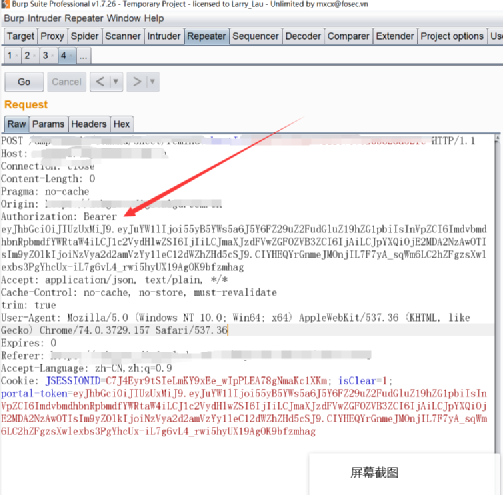
Task: Select Repeater request tab 4
Action: [x=67, y=55]
